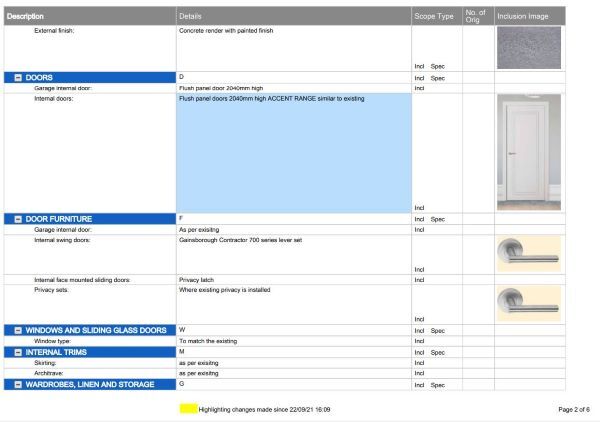Click 'Concrete render with painted finish' text

point(226,31)
